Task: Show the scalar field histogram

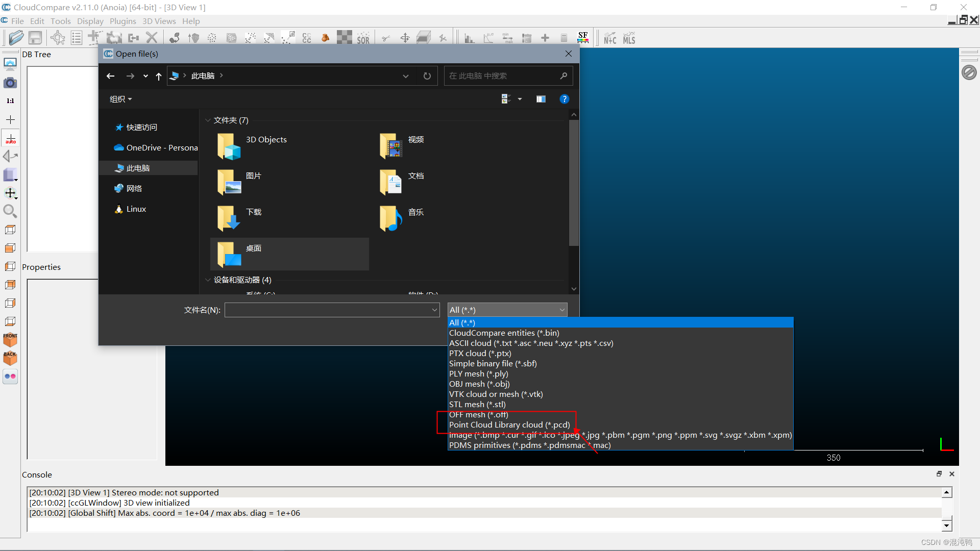Action: (469, 38)
